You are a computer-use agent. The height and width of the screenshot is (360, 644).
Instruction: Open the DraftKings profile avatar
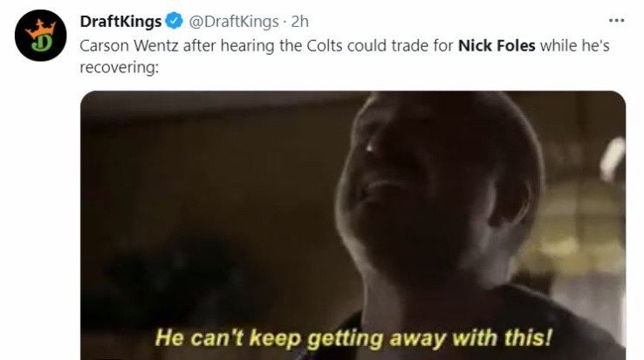click(41, 36)
